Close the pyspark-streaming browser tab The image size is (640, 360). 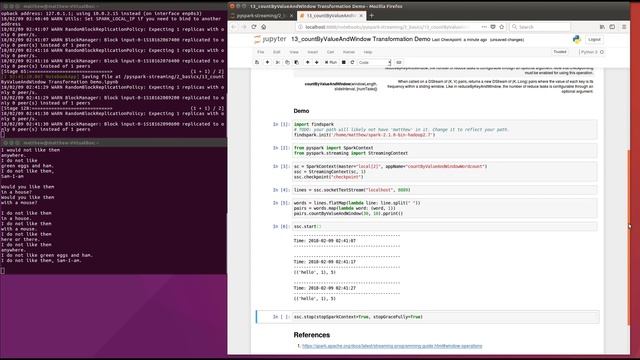pyautogui.click(x=291, y=16)
